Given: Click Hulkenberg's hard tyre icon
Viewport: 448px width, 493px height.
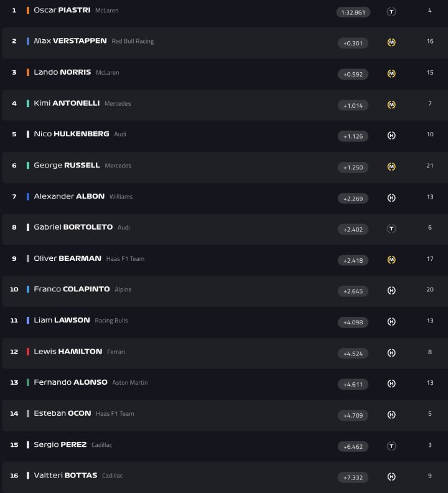Looking at the screenshot, I should [391, 136].
